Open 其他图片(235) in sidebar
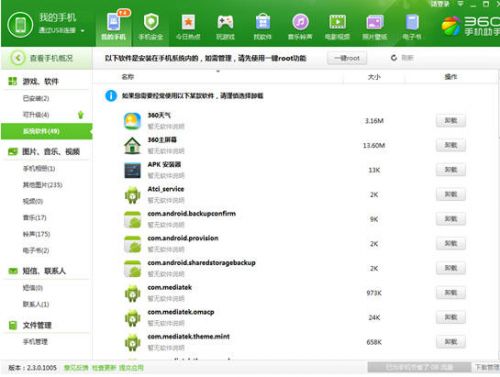Screen dimensions: 500x377 [42, 185]
